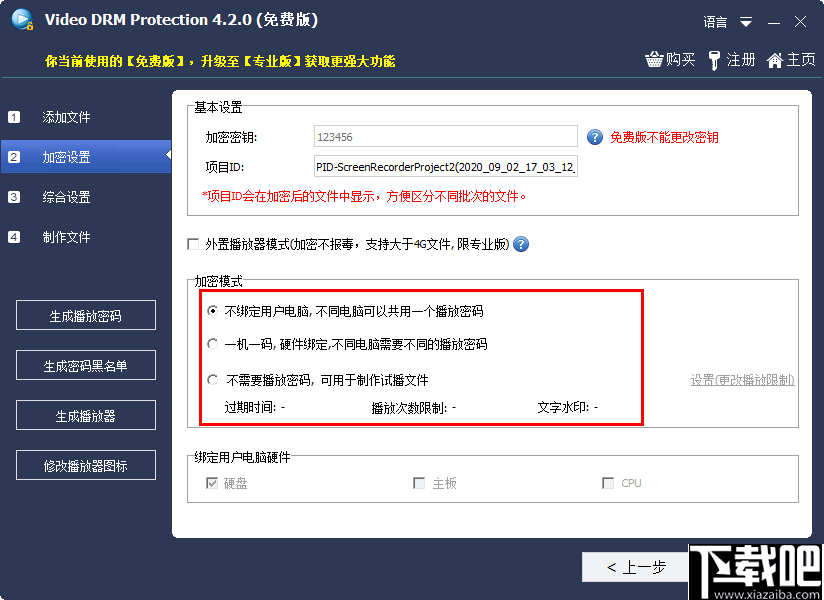Open 主页 using the home icon
Image resolution: width=824 pixels, height=600 pixels.
pos(777,60)
